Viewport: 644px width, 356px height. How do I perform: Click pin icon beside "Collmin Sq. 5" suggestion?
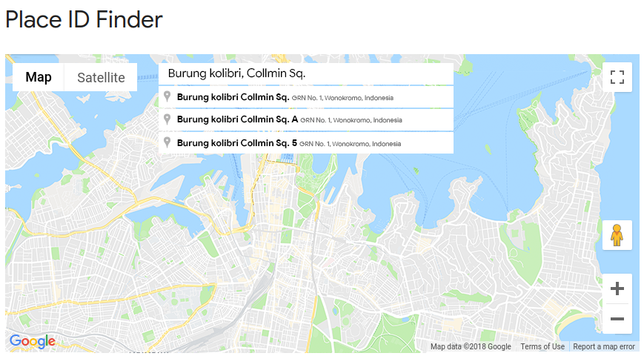tap(167, 142)
